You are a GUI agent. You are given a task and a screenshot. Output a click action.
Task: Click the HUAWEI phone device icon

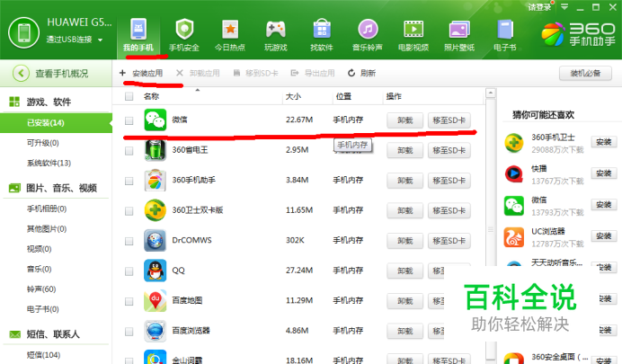23,32
